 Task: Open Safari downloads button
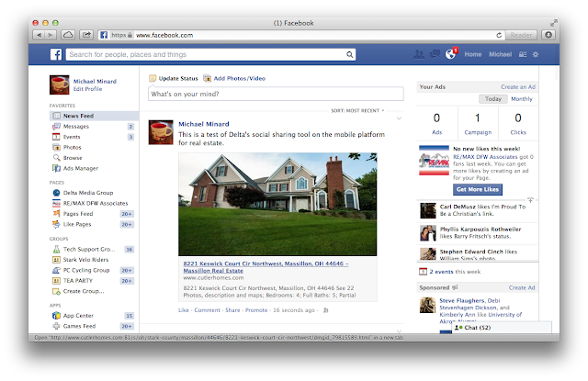[548, 35]
